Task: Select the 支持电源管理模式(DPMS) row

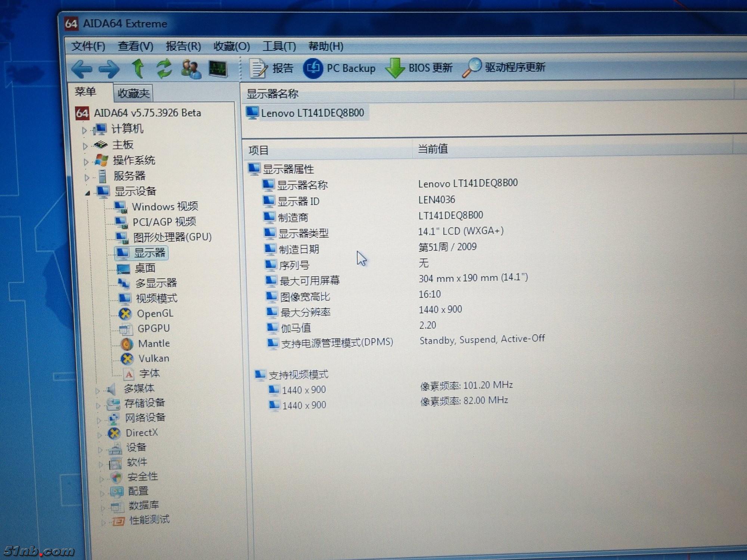Action: [330, 343]
